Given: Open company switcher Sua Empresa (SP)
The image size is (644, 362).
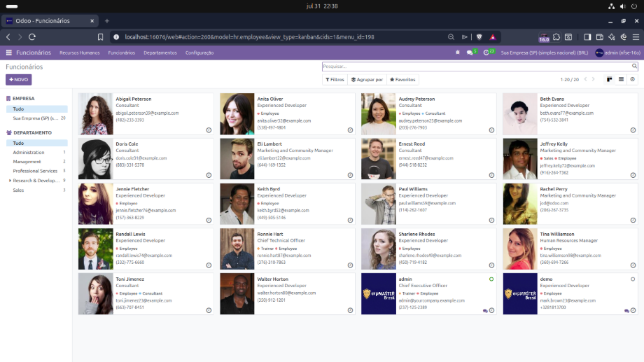Looking at the screenshot, I should [544, 53].
